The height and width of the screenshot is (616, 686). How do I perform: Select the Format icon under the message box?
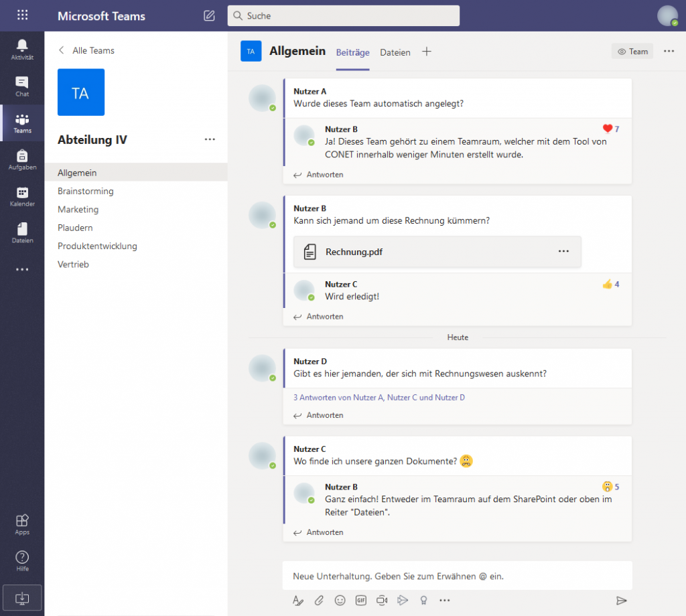(x=297, y=601)
